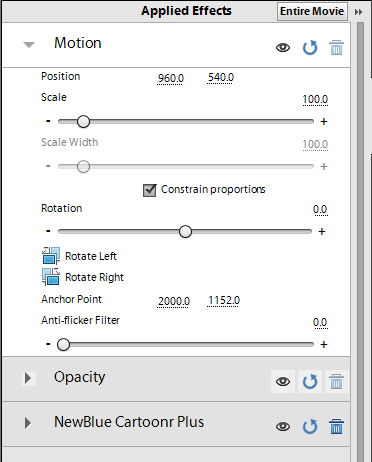Click Position X value 960.0
This screenshot has height=462, width=372.
pyautogui.click(x=171, y=78)
